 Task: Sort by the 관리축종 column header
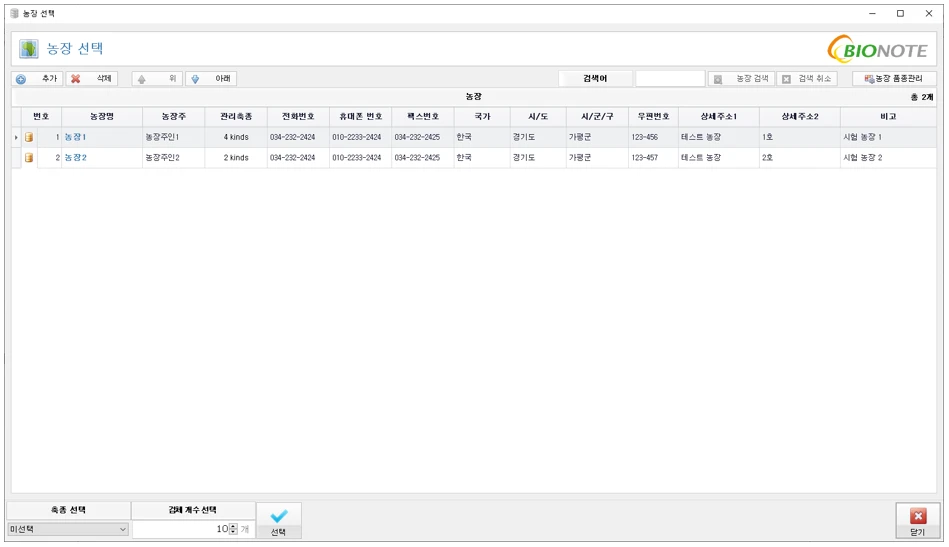pos(236,117)
